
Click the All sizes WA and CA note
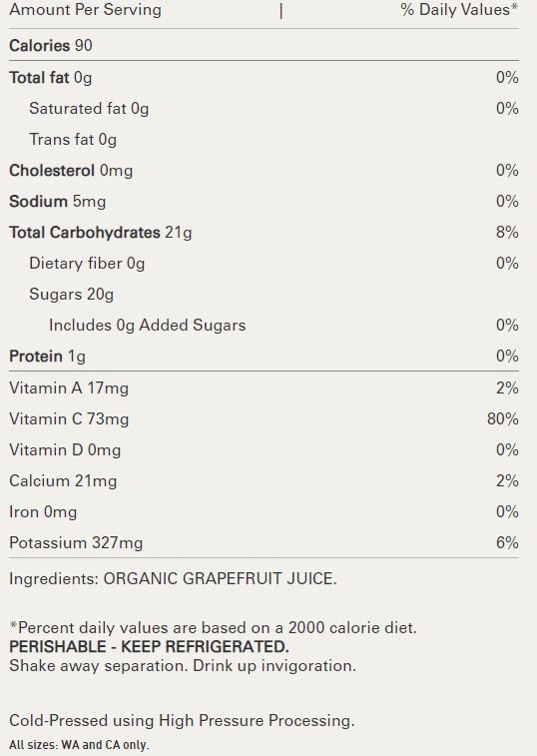pyautogui.click(x=79, y=745)
